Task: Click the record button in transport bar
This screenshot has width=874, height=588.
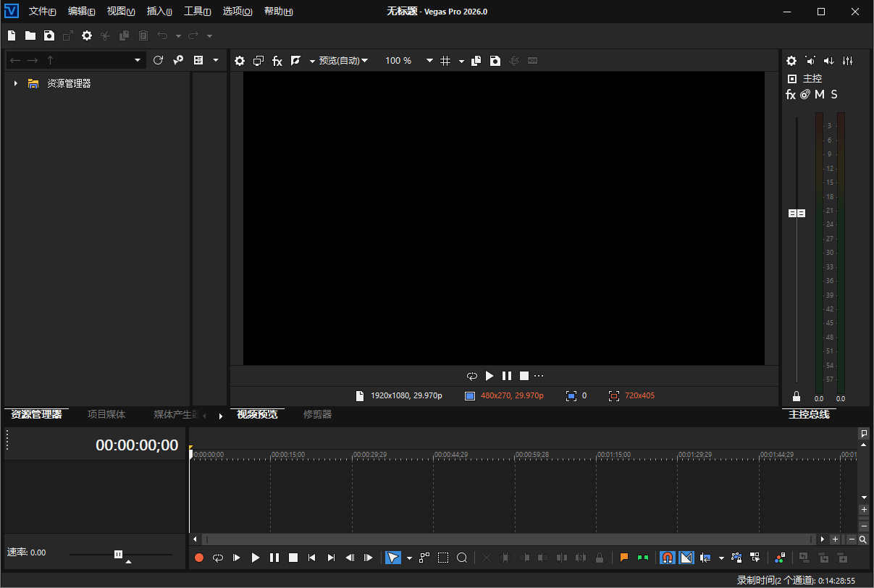Action: coord(199,558)
